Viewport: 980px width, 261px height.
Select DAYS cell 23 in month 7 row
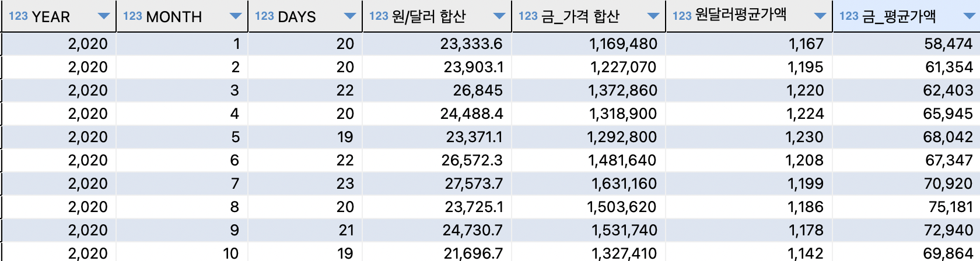(x=305, y=184)
